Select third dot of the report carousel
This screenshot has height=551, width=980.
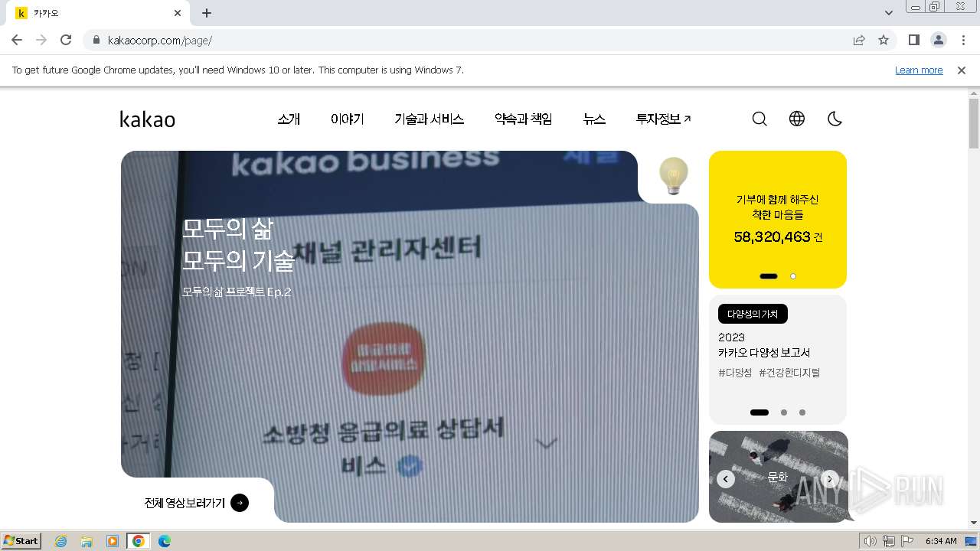pos(802,412)
